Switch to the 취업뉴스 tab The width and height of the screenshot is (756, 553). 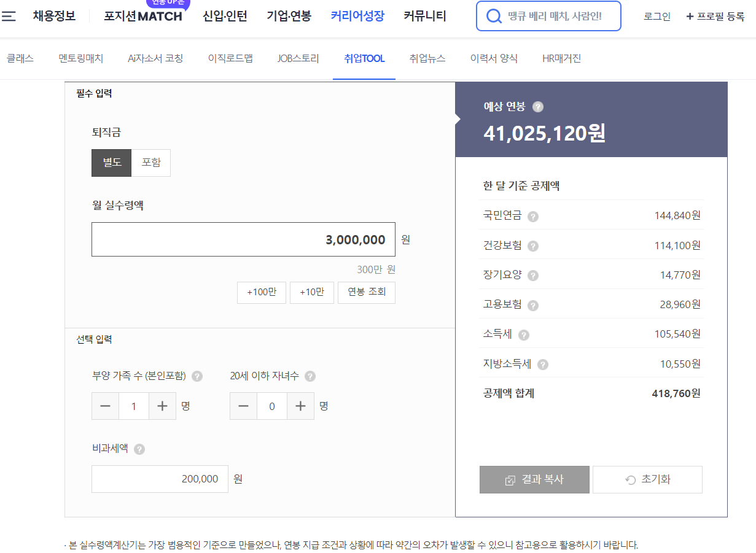(x=427, y=58)
